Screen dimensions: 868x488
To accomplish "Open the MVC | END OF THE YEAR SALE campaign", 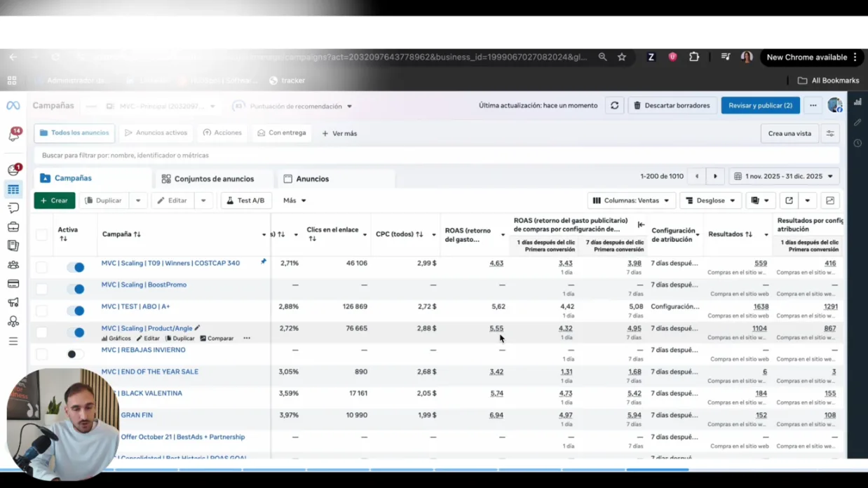I will click(150, 372).
